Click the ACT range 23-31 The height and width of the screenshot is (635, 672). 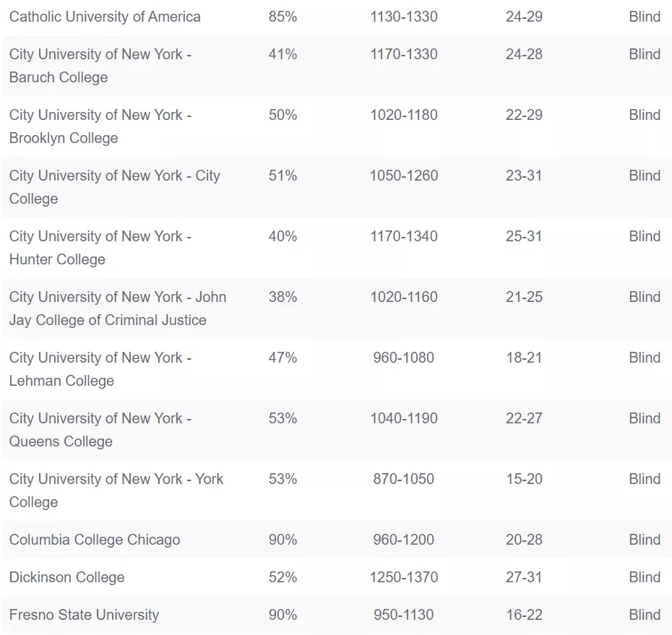point(524,176)
